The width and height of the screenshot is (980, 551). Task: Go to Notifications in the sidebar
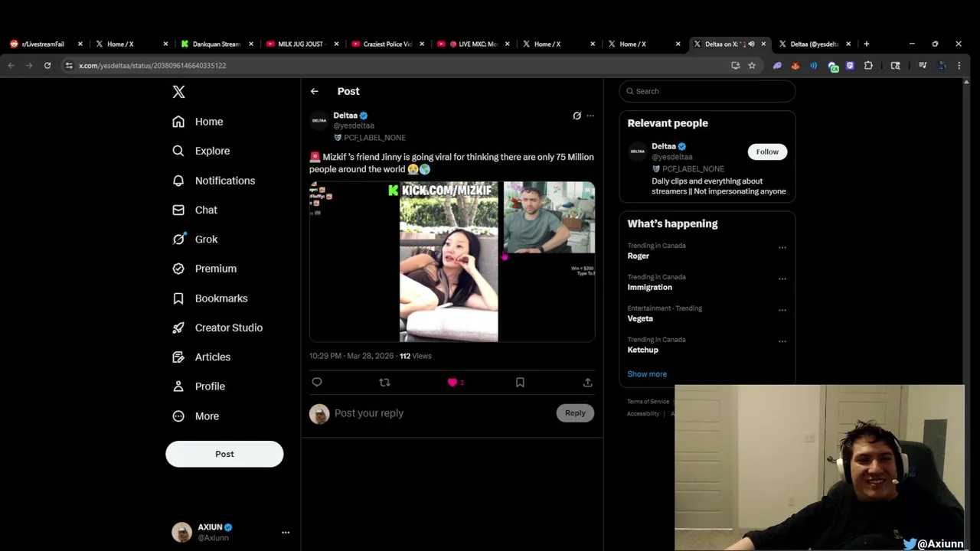(214, 181)
